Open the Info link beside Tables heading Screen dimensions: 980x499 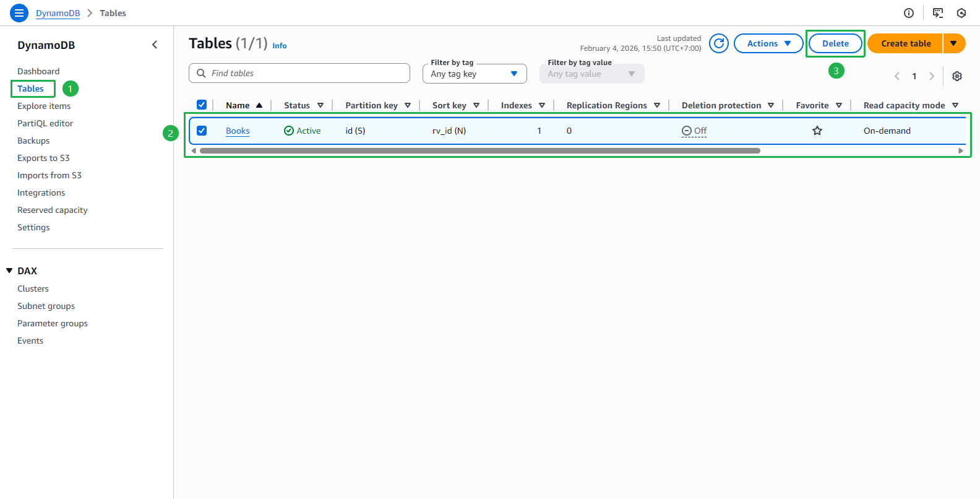click(x=280, y=46)
